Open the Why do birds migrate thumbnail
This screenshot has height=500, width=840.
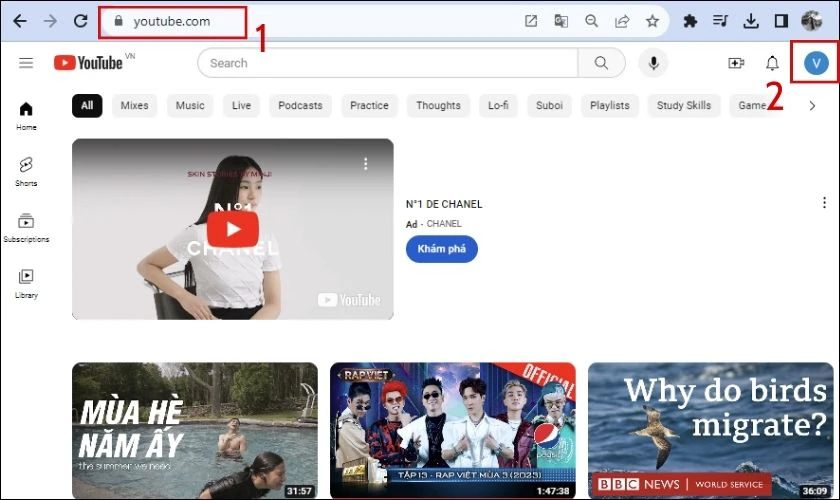pyautogui.click(x=710, y=430)
